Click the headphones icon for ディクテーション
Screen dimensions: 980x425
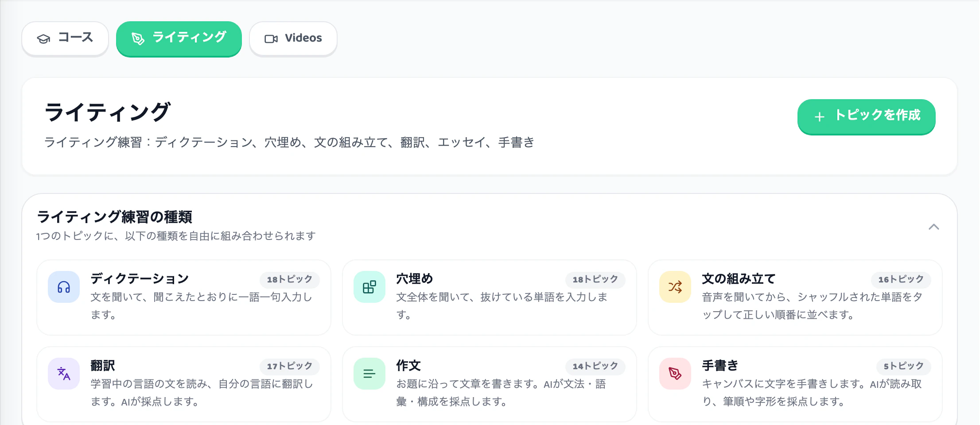(x=64, y=287)
